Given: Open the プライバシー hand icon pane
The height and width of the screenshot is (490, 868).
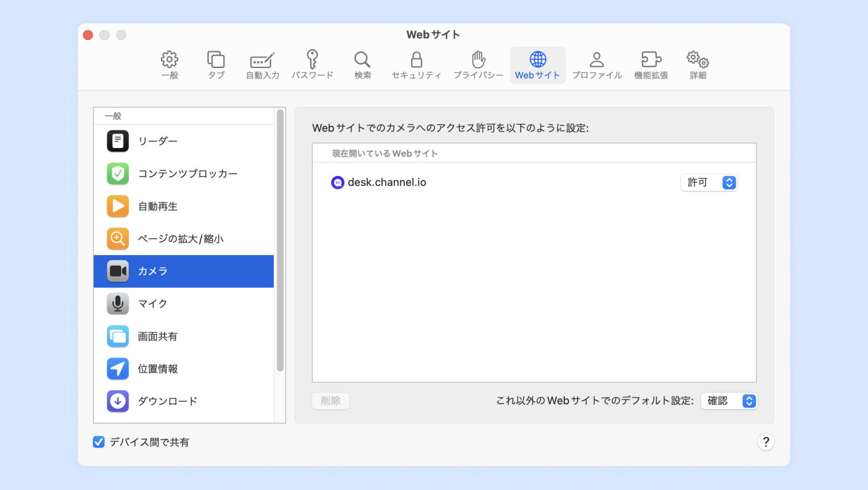Looking at the screenshot, I should (x=478, y=60).
